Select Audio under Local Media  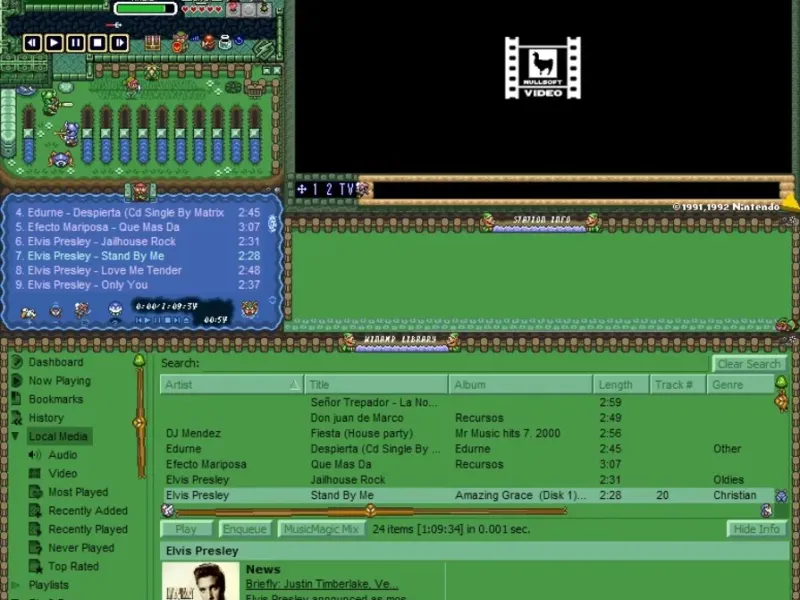pos(62,455)
